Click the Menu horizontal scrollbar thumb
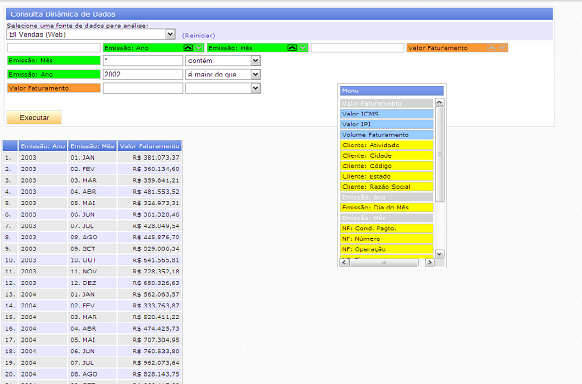 coord(384,262)
